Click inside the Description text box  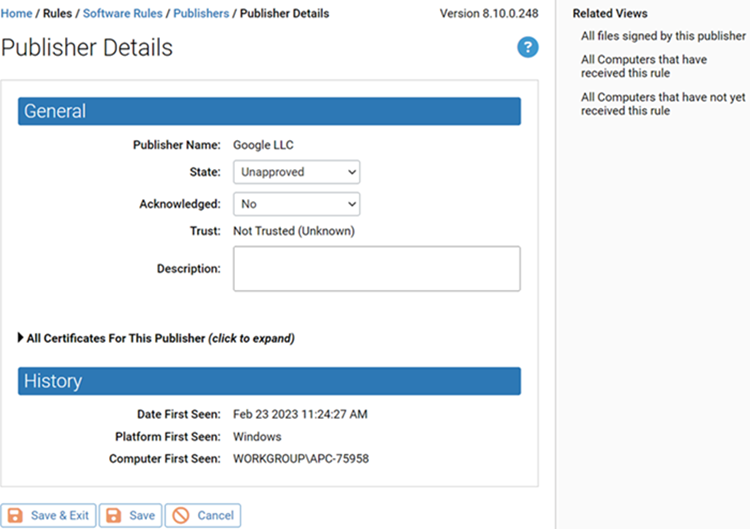(x=377, y=269)
